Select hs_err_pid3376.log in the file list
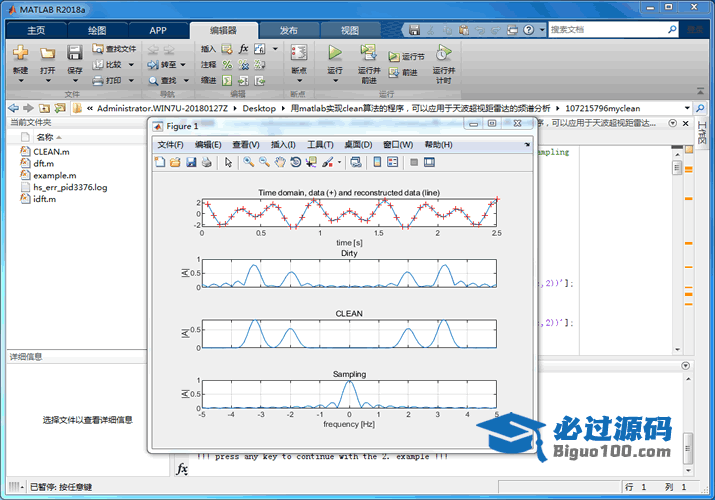 [70, 187]
